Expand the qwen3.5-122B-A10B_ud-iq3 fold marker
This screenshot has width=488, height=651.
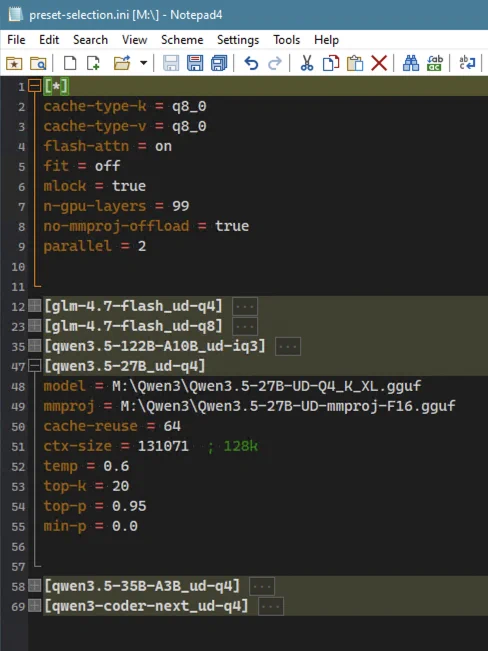[x=34, y=346]
